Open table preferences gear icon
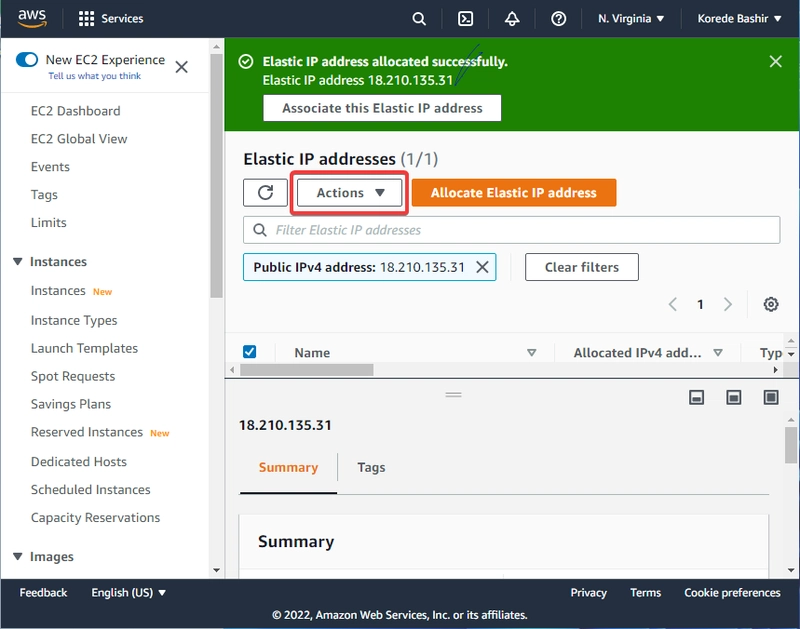 tap(771, 305)
